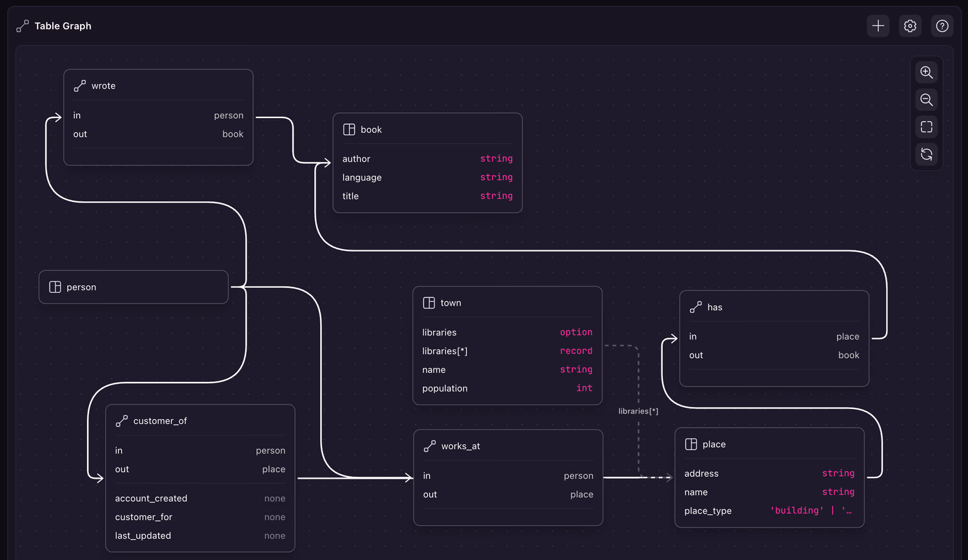Viewport: 968px width, 560px height.
Task: Click the wrote relation icon
Action: coord(80,86)
